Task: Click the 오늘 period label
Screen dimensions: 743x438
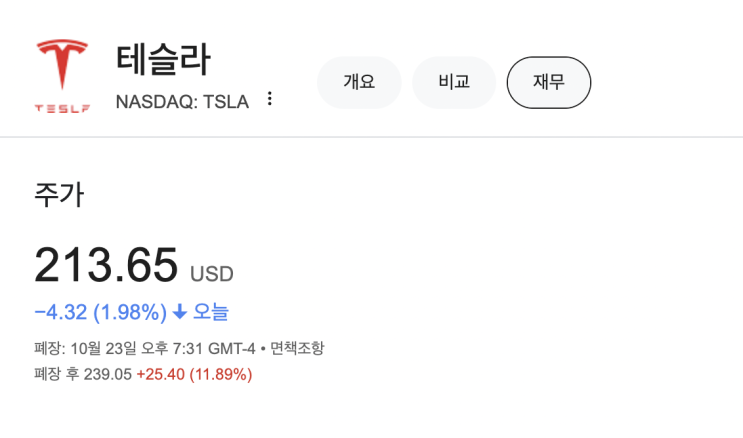Action: pos(211,312)
